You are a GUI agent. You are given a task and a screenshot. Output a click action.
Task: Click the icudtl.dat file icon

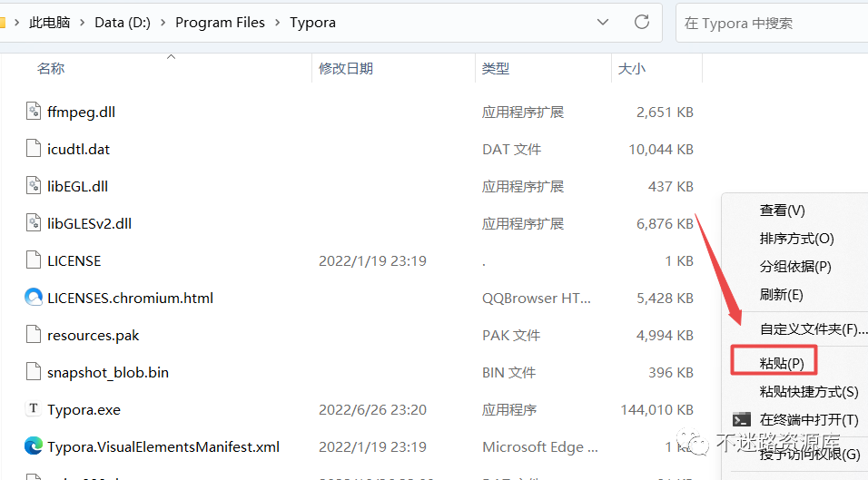34,149
